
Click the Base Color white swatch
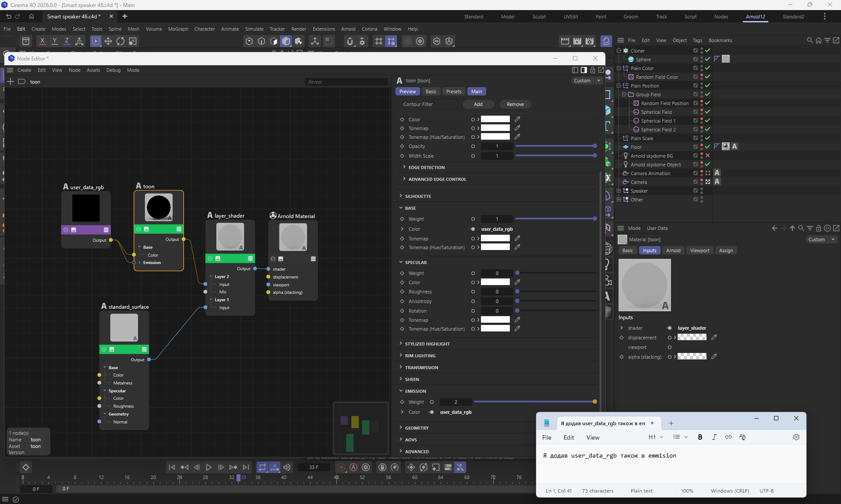(x=495, y=119)
